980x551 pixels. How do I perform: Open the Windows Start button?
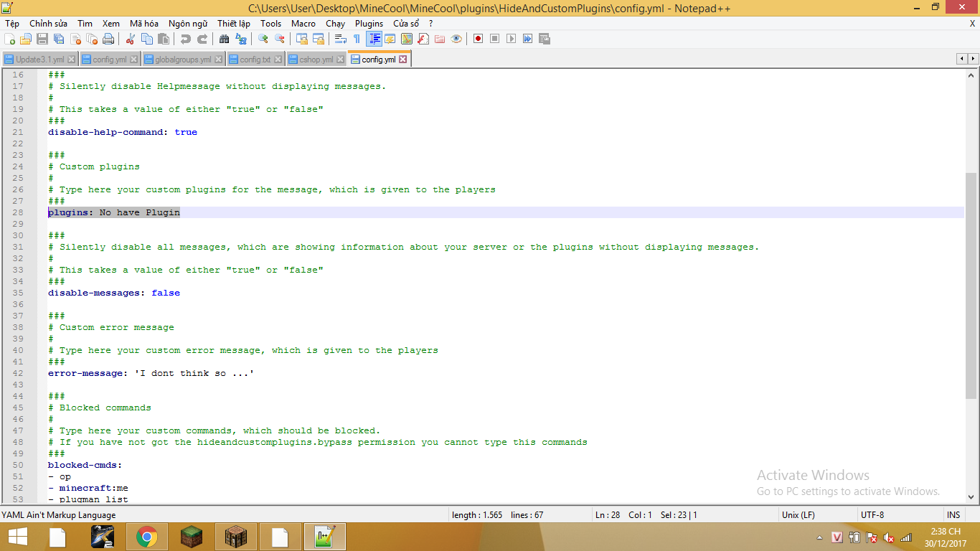tap(18, 537)
